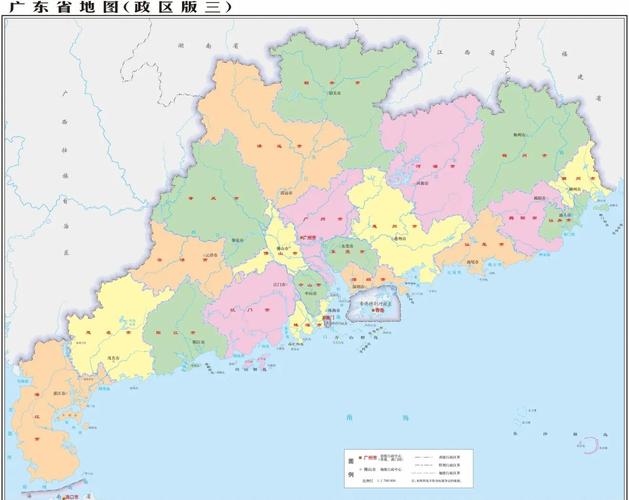Viewport: 629px width, 500px height.
Task: Click the blue 南 character of South China Sea
Action: coord(349,418)
